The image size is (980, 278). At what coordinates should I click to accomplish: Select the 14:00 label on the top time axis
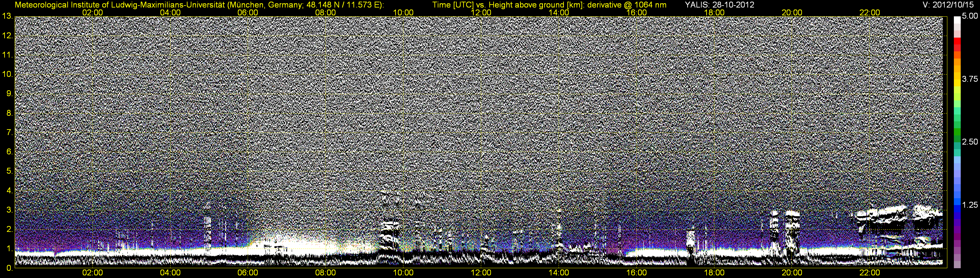pos(559,12)
